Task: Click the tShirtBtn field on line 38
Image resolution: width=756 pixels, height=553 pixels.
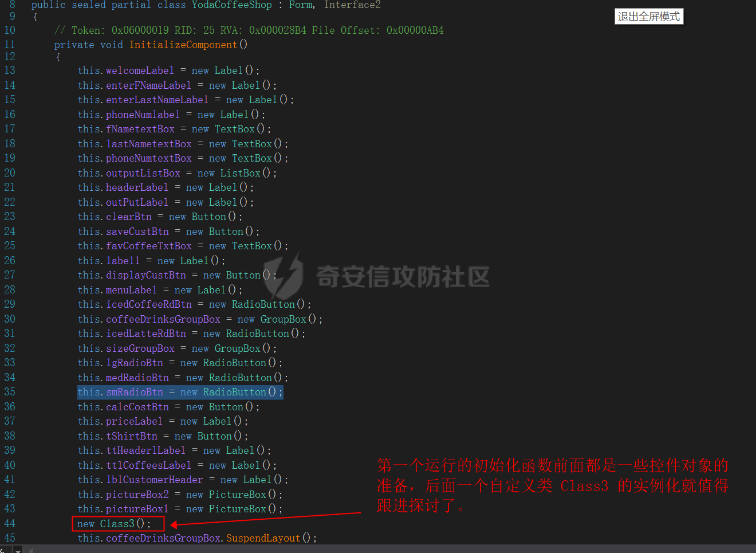Action: (x=132, y=436)
